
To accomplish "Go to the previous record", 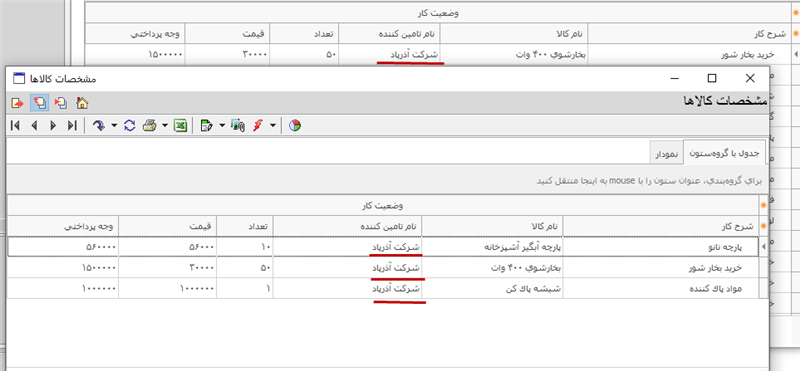I will pos(34,126).
